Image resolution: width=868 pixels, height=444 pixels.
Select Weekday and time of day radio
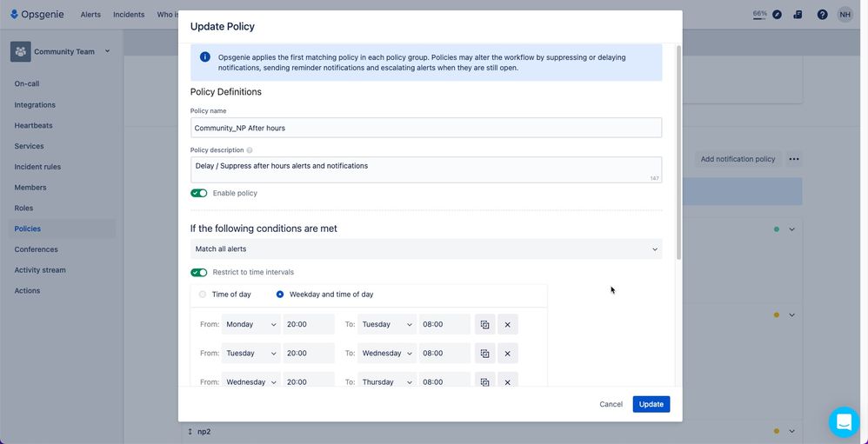[x=280, y=295]
